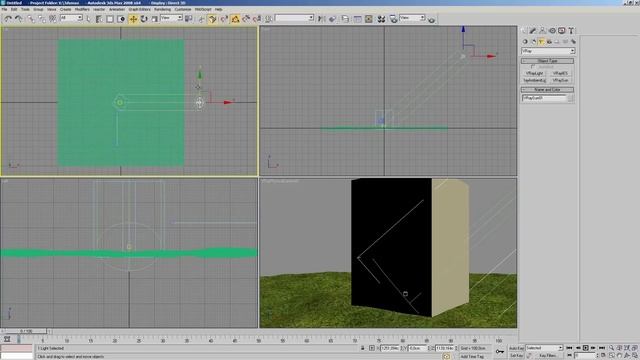The image size is (640, 360).
Task: Open the render type 'View' dropdown
Action: click(x=412, y=18)
